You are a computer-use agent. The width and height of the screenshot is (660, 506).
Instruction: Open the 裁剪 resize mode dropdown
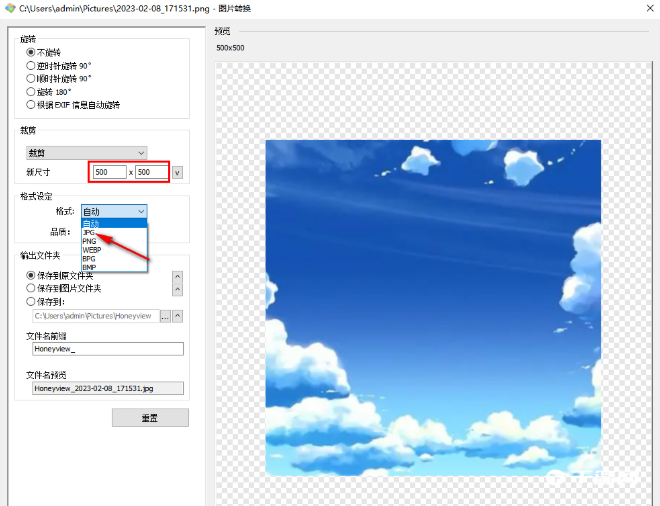point(87,153)
